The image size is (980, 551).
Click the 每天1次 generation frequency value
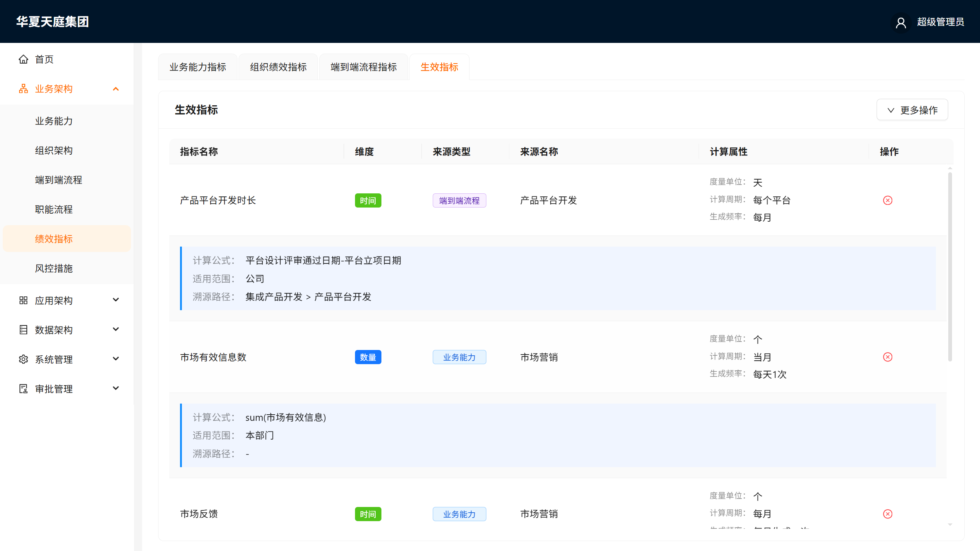(770, 374)
